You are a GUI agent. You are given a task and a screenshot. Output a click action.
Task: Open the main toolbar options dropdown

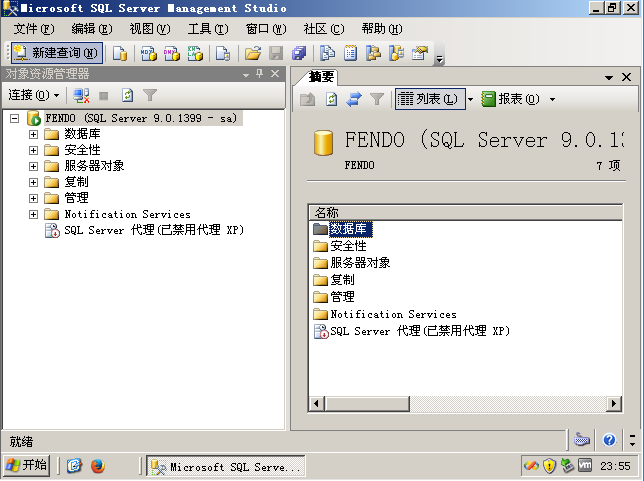point(439,59)
